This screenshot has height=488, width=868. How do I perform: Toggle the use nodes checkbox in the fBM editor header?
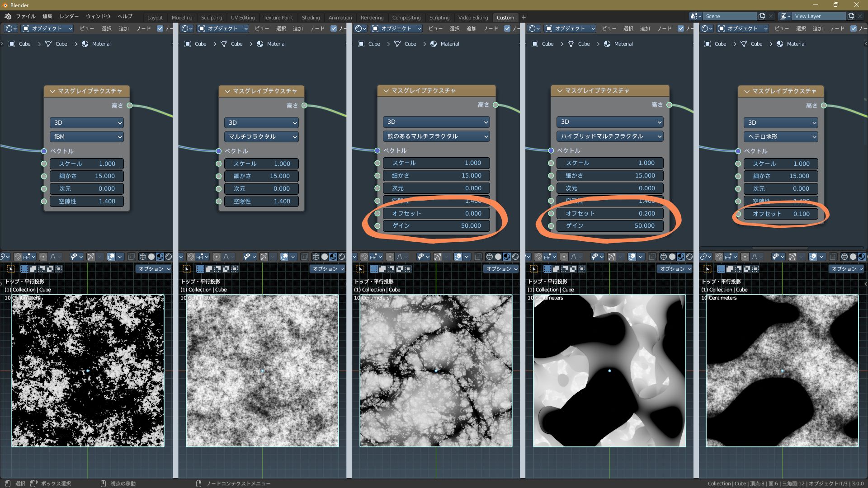coord(160,28)
